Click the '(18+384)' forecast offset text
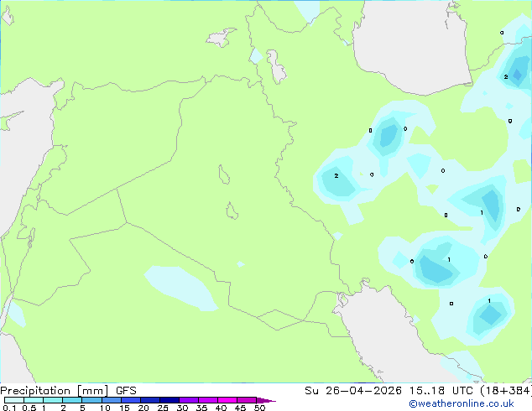The image size is (532, 411). click(506, 391)
